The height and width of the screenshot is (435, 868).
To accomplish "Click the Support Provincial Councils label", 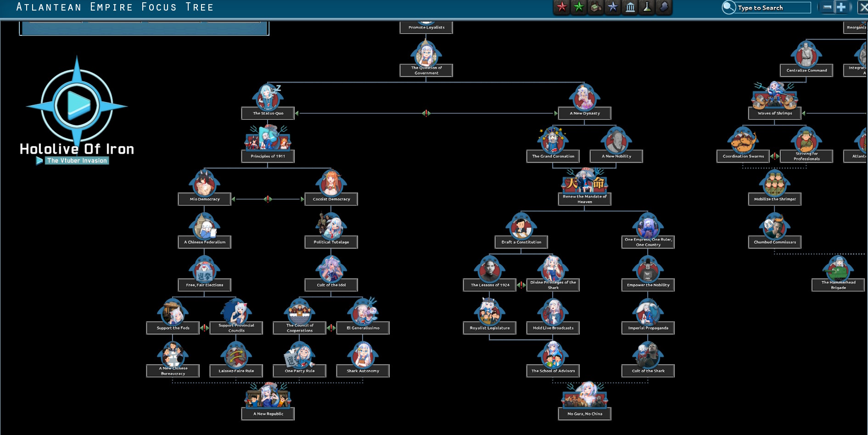I will [236, 328].
